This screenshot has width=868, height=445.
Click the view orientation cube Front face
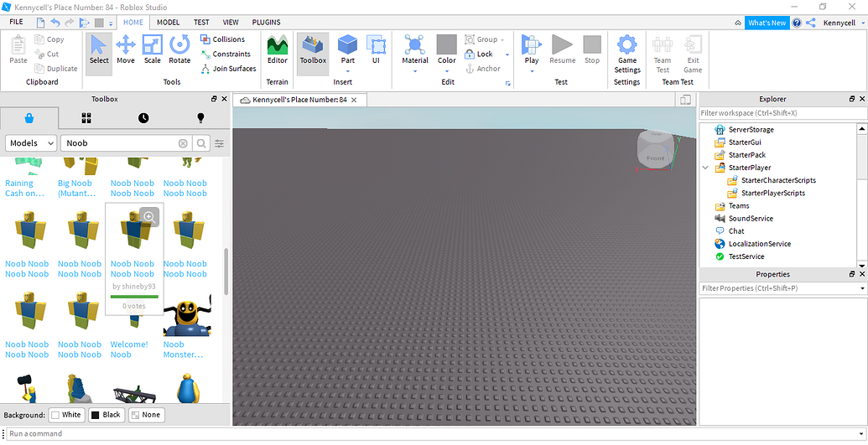click(656, 158)
